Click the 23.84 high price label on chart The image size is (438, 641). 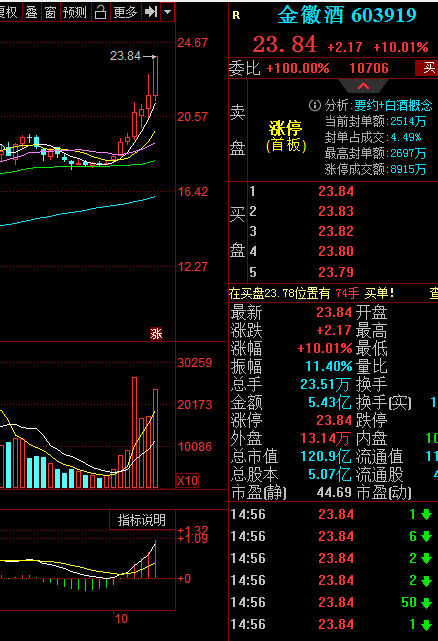pyautogui.click(x=125, y=56)
